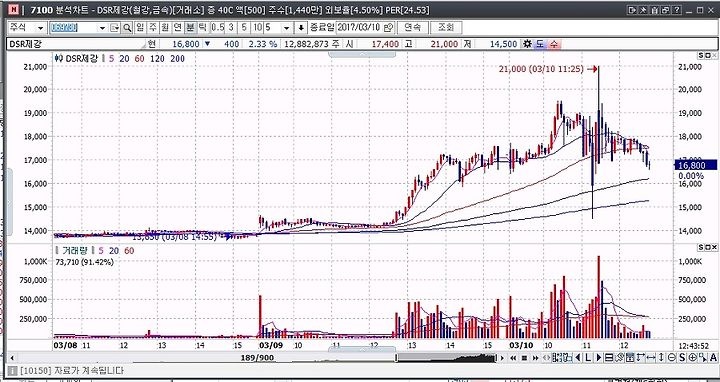Click the 200 moving average legend label
This screenshot has height=382, width=720.
pos(177,59)
